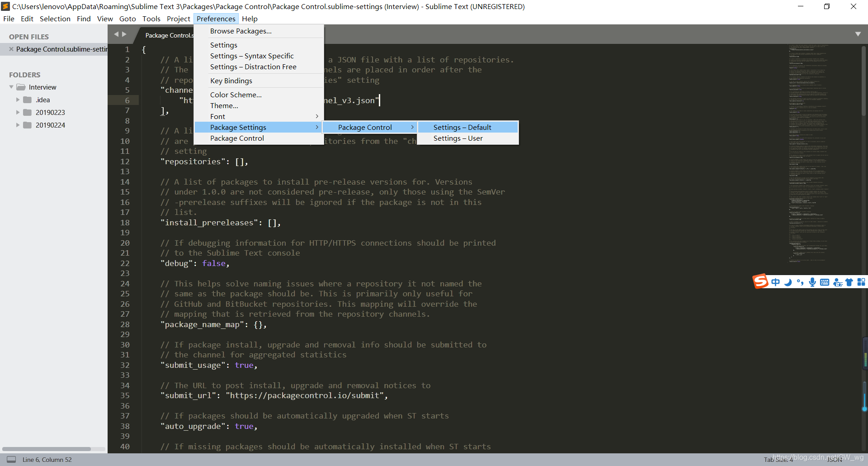This screenshot has width=868, height=466.
Task: Choose Browse Packages... menu entry
Action: tap(259, 31)
